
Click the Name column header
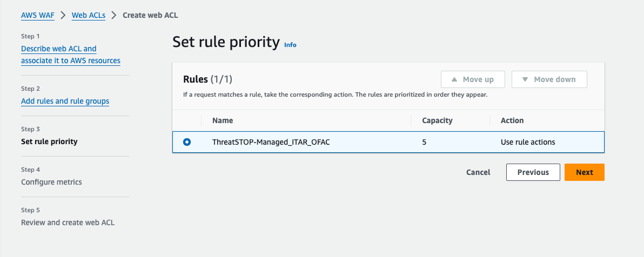tap(223, 120)
